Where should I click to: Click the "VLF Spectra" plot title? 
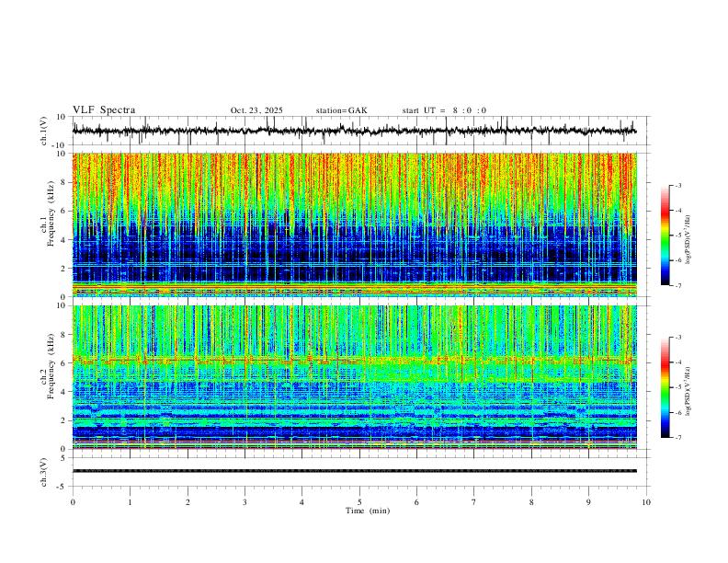[x=104, y=110]
